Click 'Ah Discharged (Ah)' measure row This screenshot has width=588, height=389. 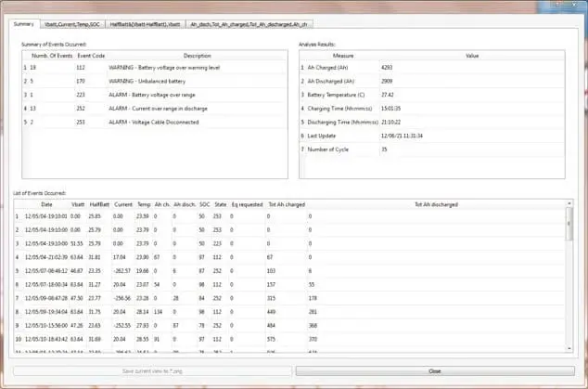coord(432,81)
